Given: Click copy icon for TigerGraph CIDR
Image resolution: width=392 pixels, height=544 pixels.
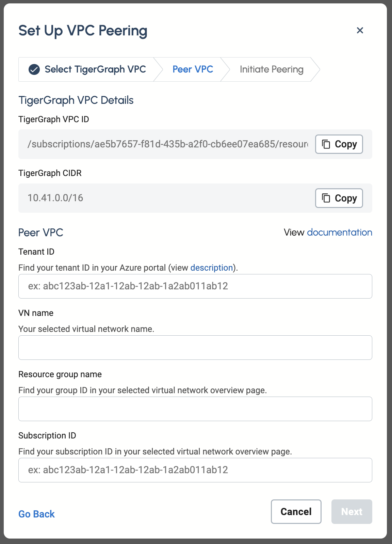Looking at the screenshot, I should pyautogui.click(x=326, y=198).
